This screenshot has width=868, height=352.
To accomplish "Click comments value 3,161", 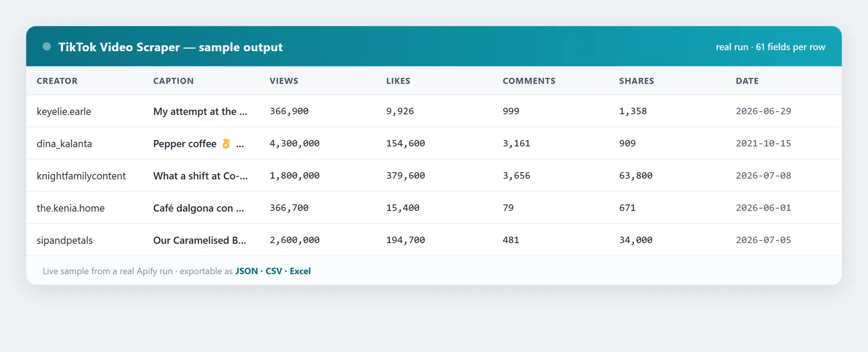I will (x=516, y=143).
